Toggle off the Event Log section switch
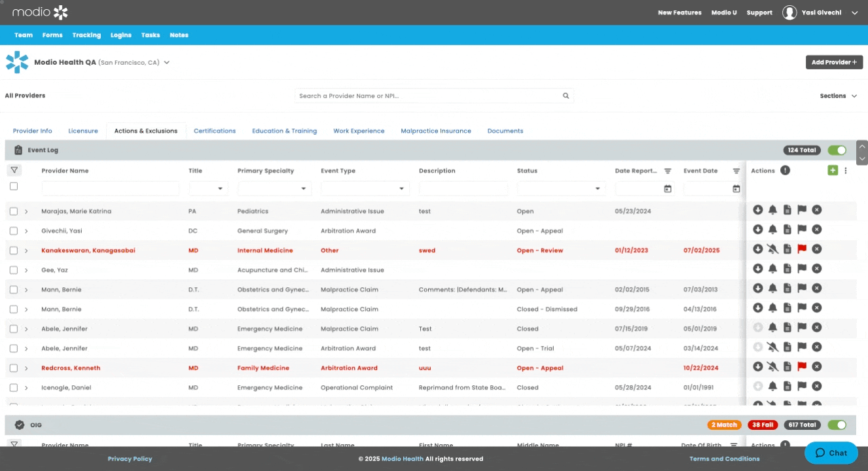The width and height of the screenshot is (868, 471). coord(837,150)
